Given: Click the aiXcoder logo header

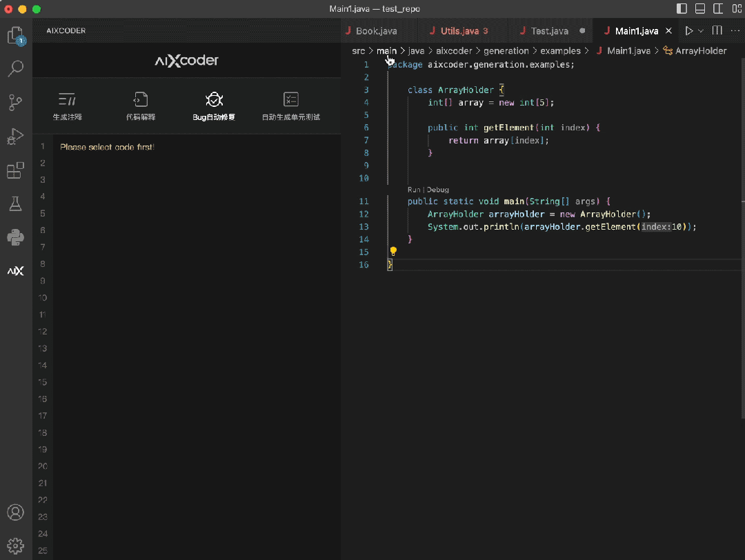Looking at the screenshot, I should pyautogui.click(x=187, y=60).
